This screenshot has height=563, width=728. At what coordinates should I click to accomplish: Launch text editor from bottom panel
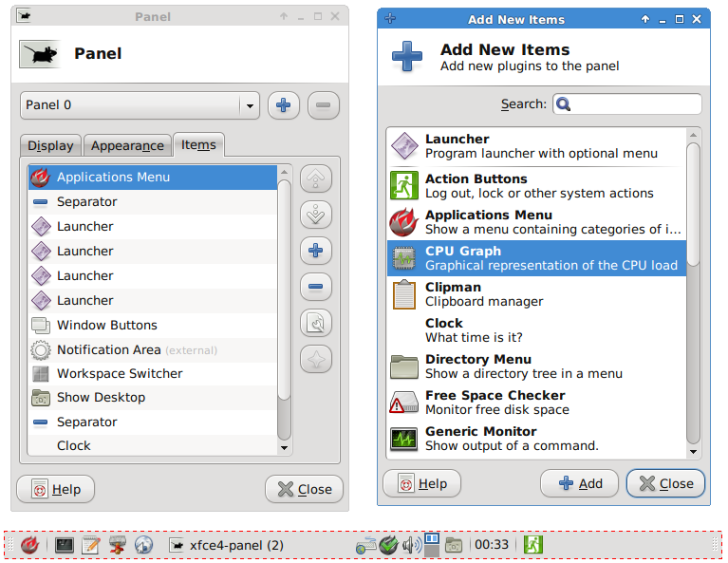coord(91,544)
